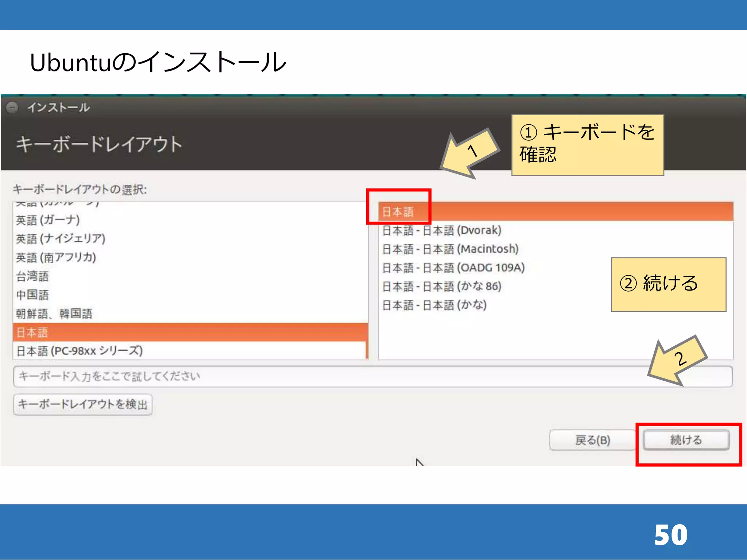Select 日本語 - 日本語 (Dvorak) variant

click(x=556, y=230)
